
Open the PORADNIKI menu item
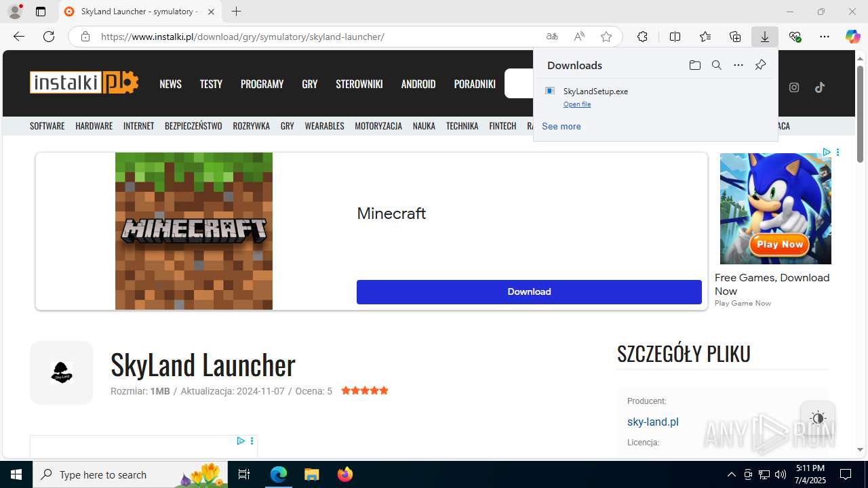475,84
